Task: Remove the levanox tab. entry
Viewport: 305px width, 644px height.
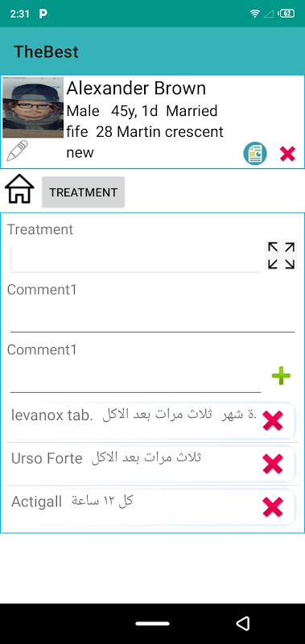Action: 273,421
